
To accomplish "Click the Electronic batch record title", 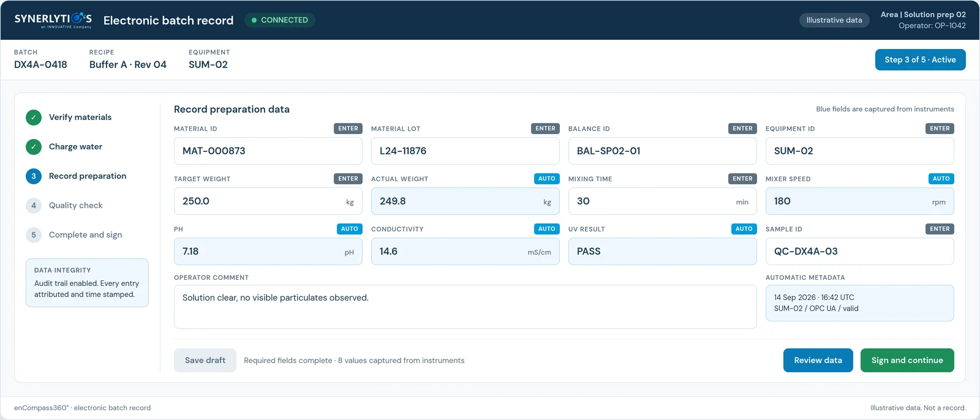I will click(168, 20).
